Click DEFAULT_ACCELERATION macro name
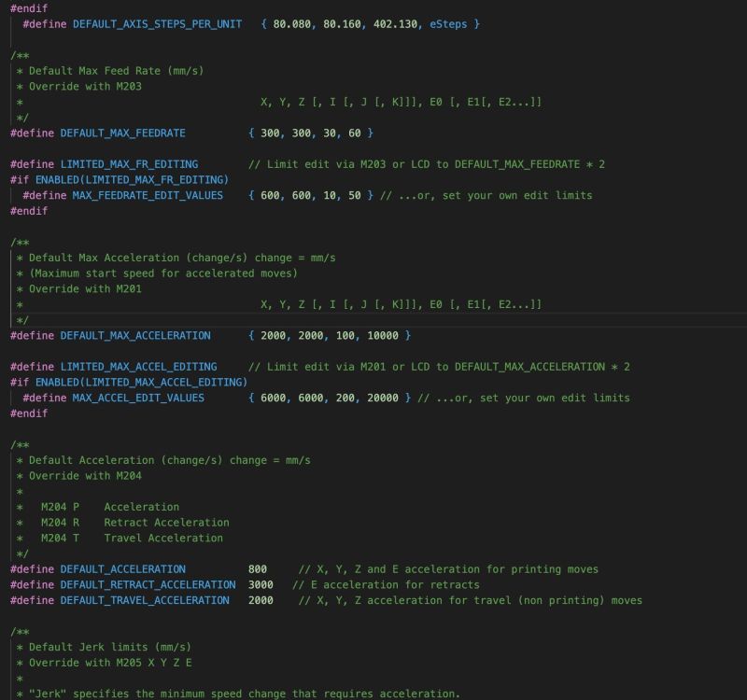 [122, 569]
